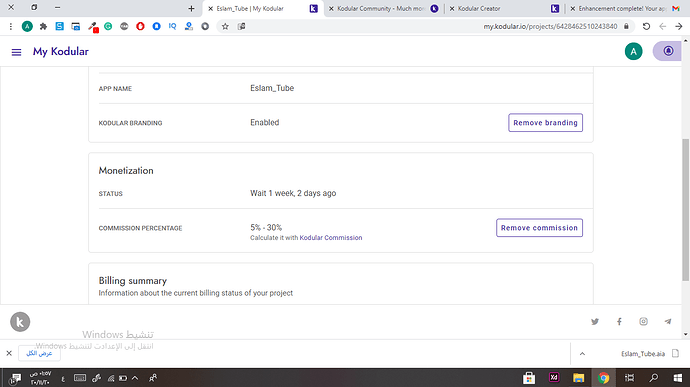Select the Eslam_Tube My Kodular tab
This screenshot has width=690, height=387.
[x=264, y=8]
